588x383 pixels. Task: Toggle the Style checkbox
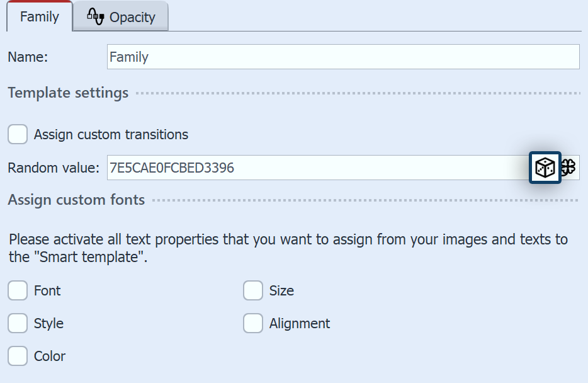coord(18,323)
